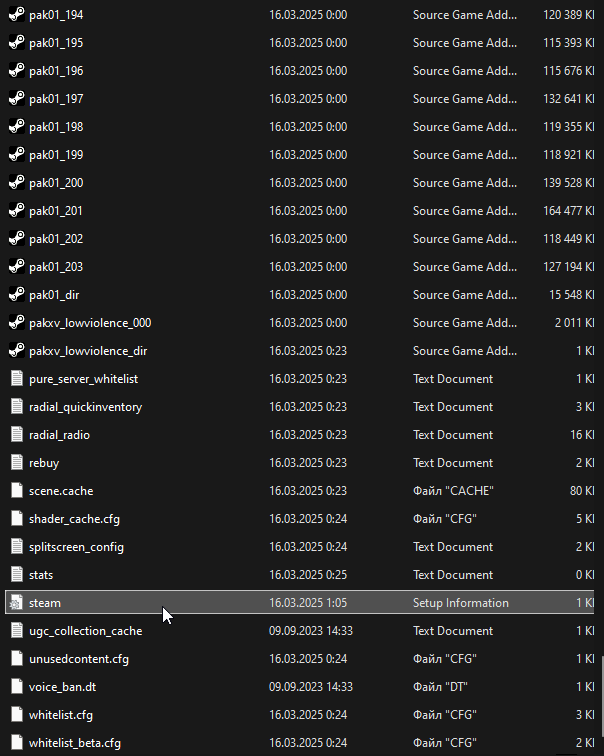Select the whitelist_beta.cfg file icon

point(16,743)
